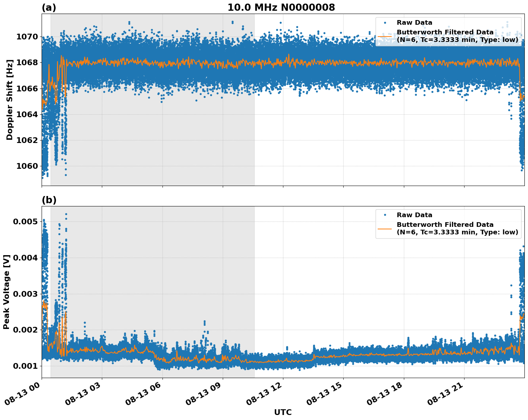Click the y-axis tick label '0.003'

click(25, 294)
